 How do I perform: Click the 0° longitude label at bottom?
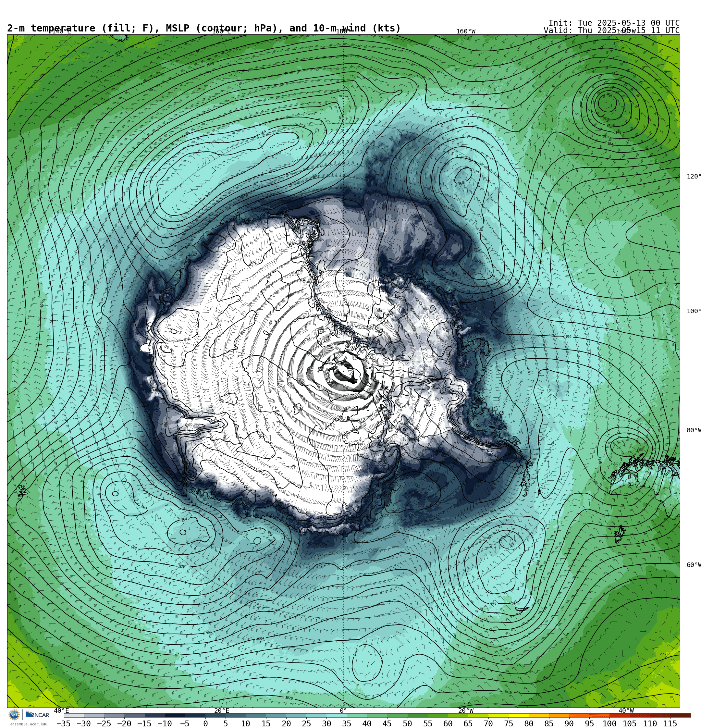tap(343, 710)
